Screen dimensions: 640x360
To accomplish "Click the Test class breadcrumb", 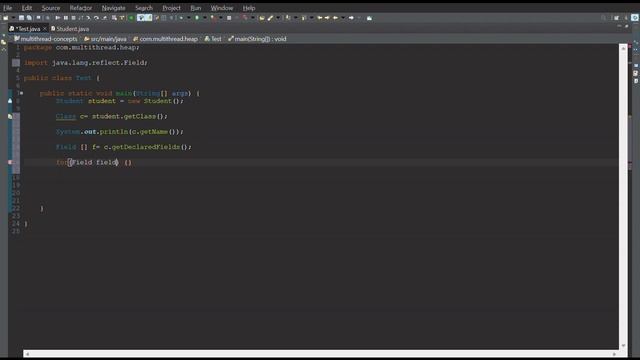I will pyautogui.click(x=213, y=39).
